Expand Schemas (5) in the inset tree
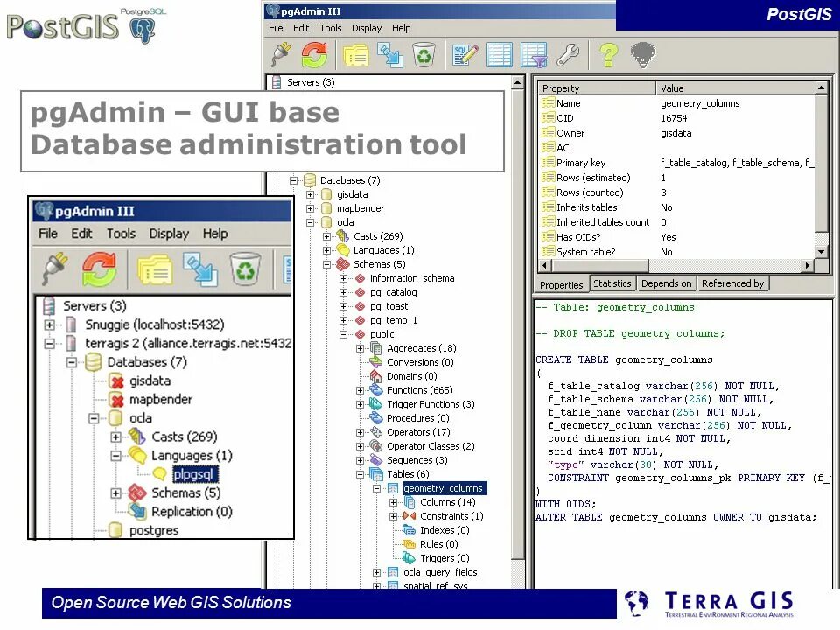The width and height of the screenshot is (840, 630). [x=115, y=493]
